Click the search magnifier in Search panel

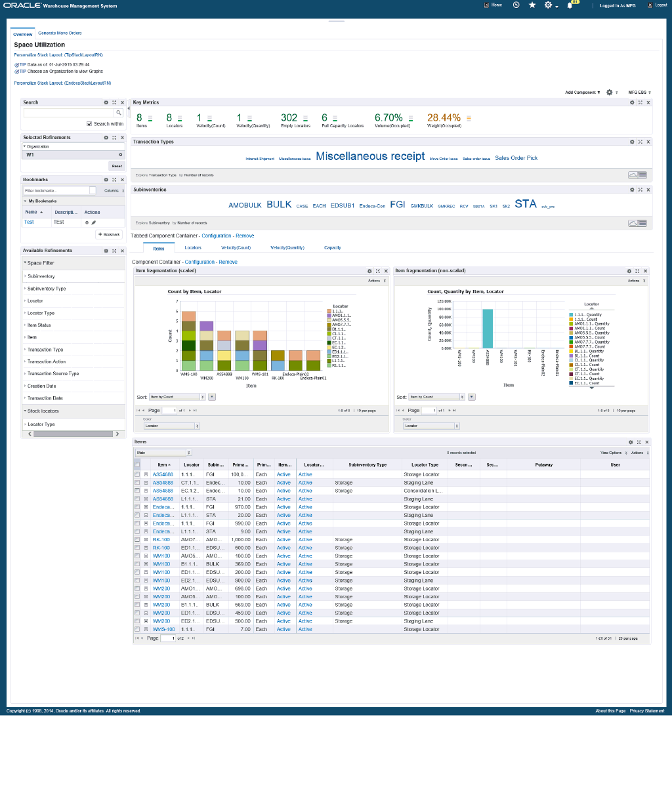119,113
